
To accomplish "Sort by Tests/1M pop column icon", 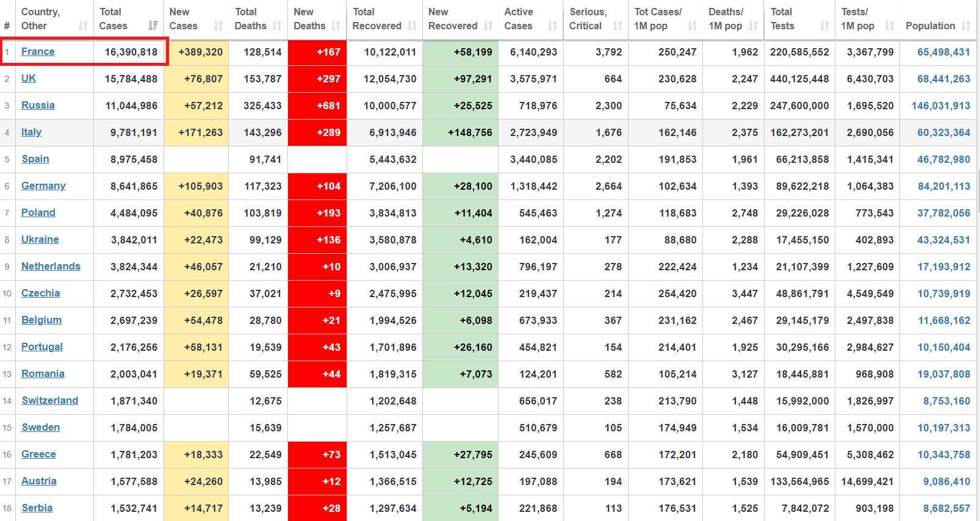I will click(x=890, y=26).
